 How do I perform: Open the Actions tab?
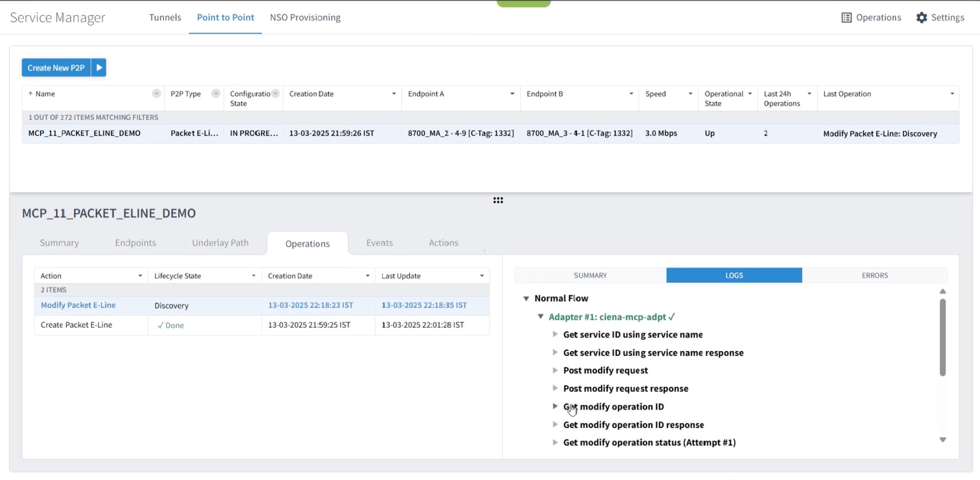tap(443, 243)
